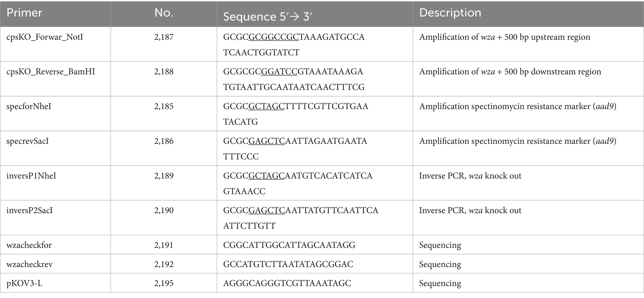Click the Description column header
The height and width of the screenshot is (298, 644).
(x=450, y=13)
